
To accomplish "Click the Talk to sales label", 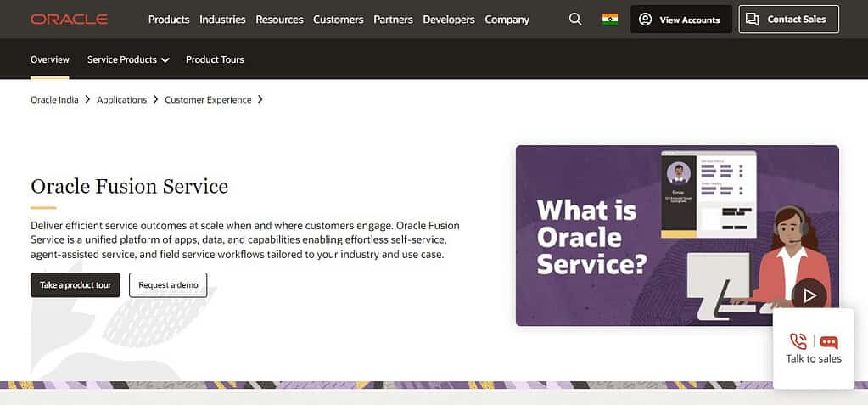I will (x=814, y=358).
